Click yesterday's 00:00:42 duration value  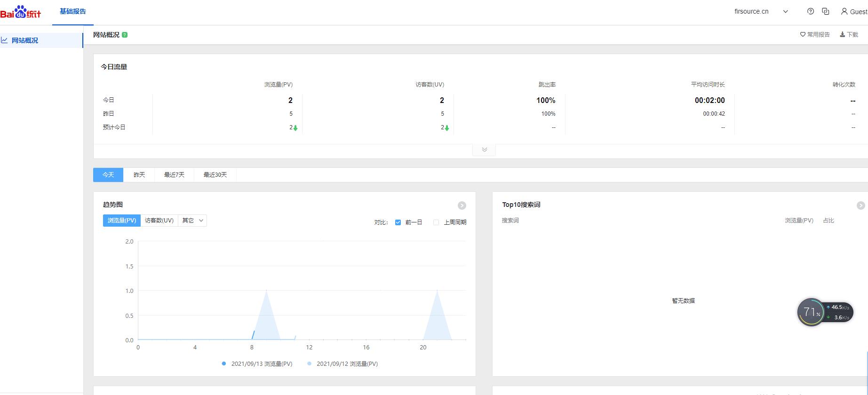click(714, 114)
